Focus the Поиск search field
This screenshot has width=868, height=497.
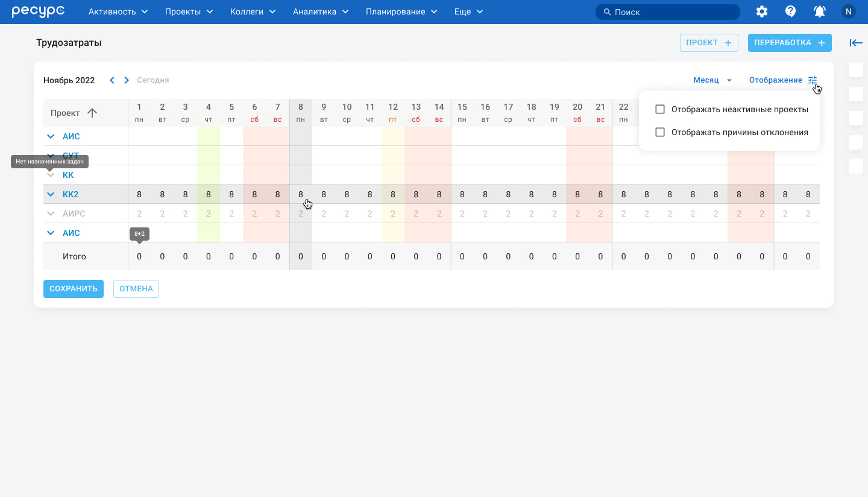[668, 12]
